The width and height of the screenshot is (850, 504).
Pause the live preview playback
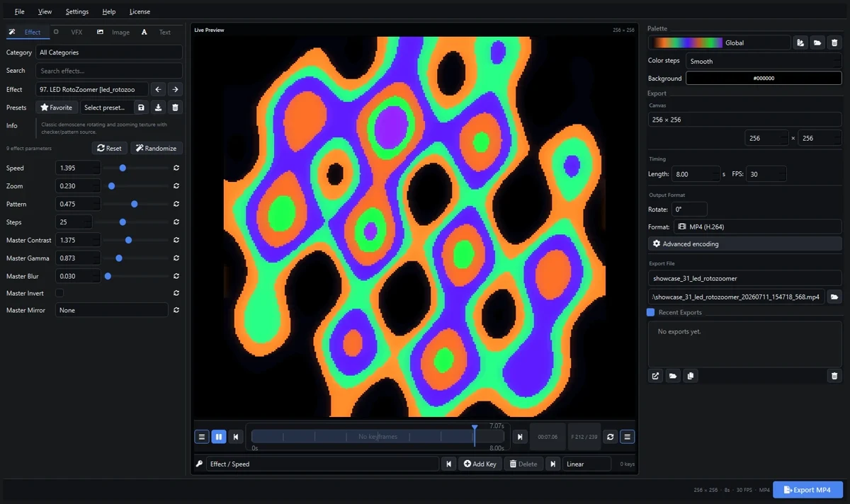pyautogui.click(x=219, y=437)
